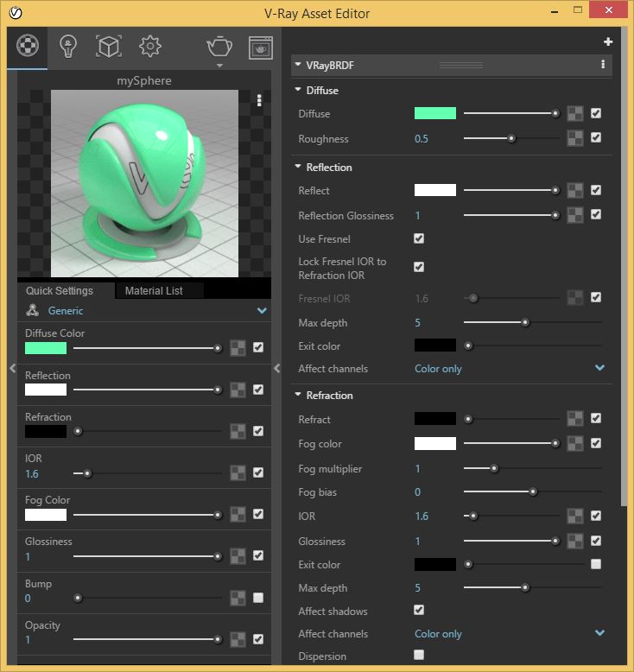Toggle Affect shadows checkbox
The height and width of the screenshot is (672, 634).
click(x=419, y=610)
